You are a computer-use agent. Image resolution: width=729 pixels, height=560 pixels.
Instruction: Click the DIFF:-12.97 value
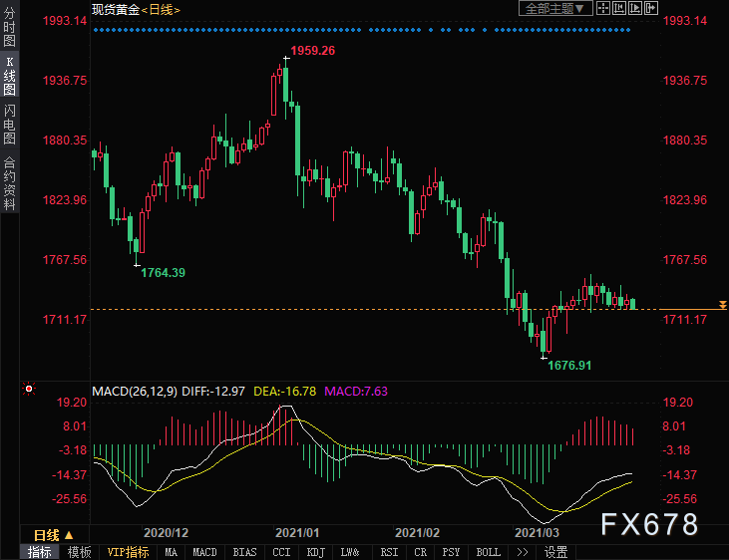pos(213,392)
